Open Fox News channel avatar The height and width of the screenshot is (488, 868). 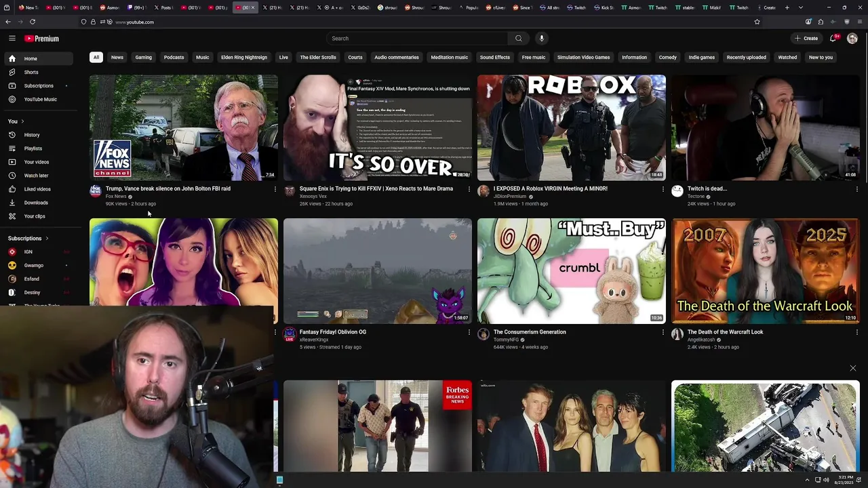pyautogui.click(x=96, y=191)
